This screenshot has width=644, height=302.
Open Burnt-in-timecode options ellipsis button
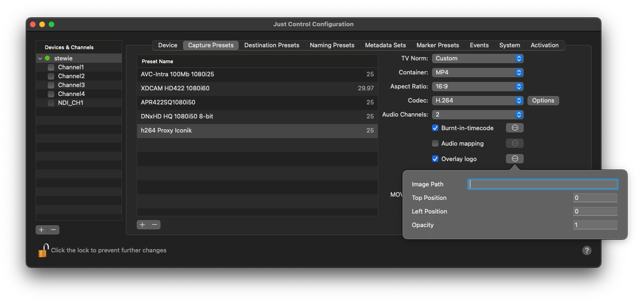coord(515,128)
